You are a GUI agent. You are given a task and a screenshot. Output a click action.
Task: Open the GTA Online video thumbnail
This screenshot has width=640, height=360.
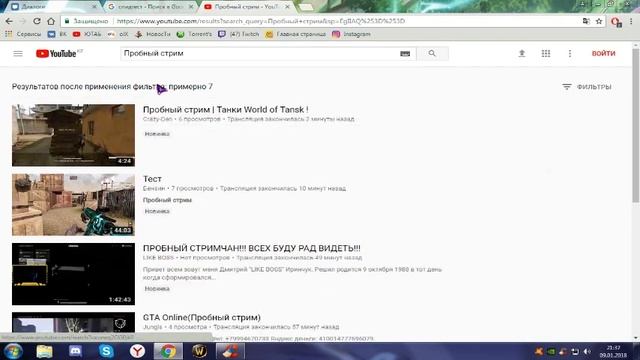click(x=73, y=322)
